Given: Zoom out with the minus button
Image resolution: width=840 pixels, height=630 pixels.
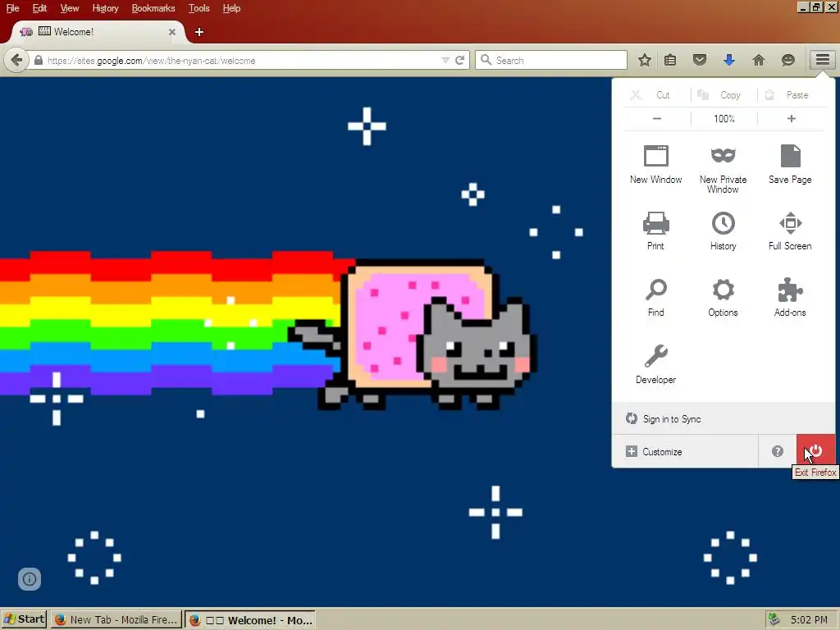Looking at the screenshot, I should pos(657,118).
